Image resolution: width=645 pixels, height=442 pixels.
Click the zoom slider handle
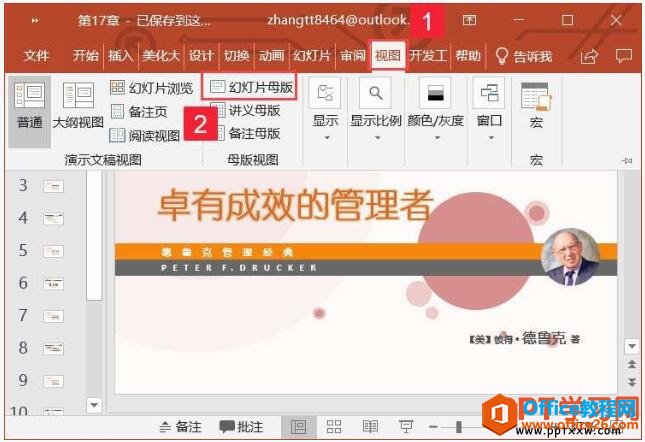point(458,427)
